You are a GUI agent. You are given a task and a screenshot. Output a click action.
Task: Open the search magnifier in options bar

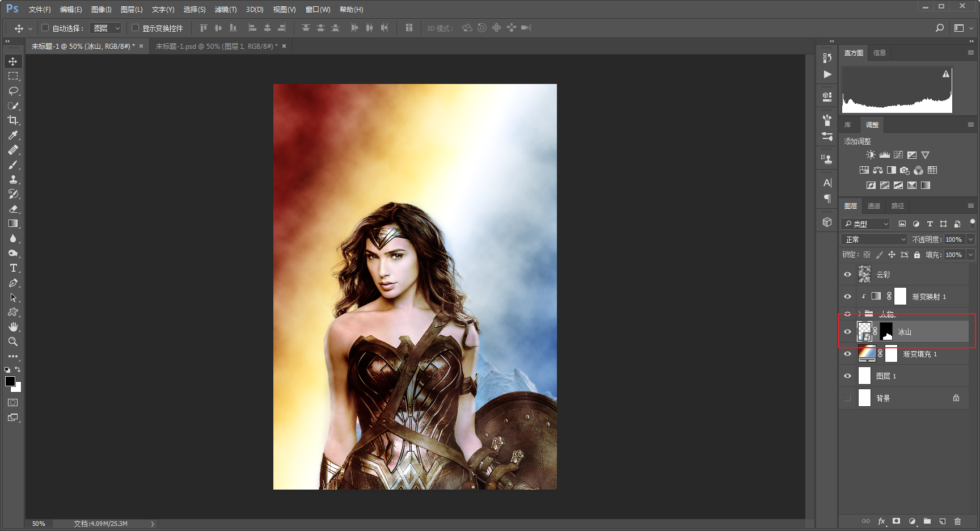click(940, 28)
